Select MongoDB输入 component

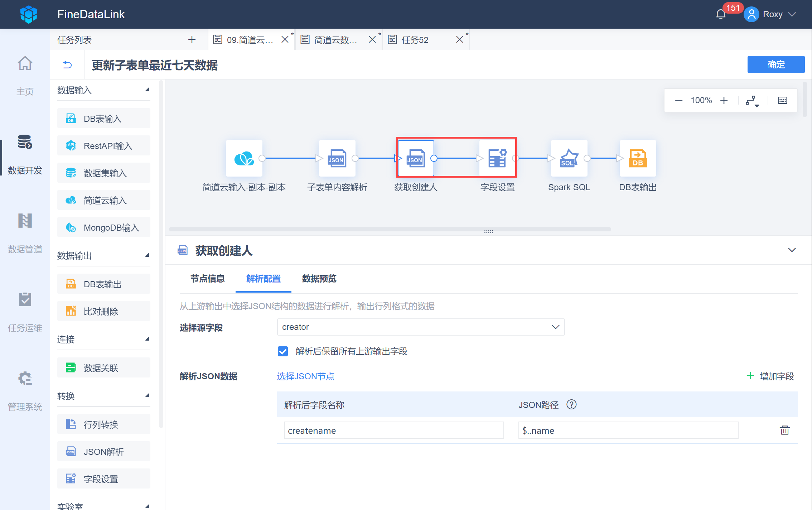[104, 227]
